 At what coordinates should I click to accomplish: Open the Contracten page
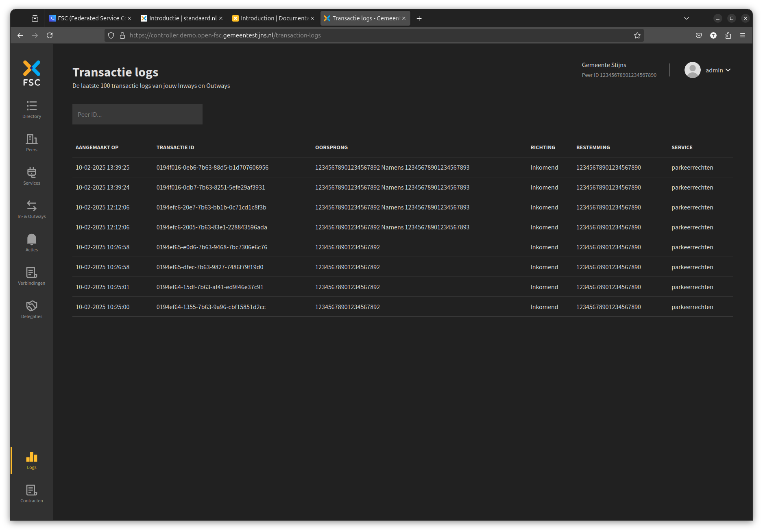point(31,494)
